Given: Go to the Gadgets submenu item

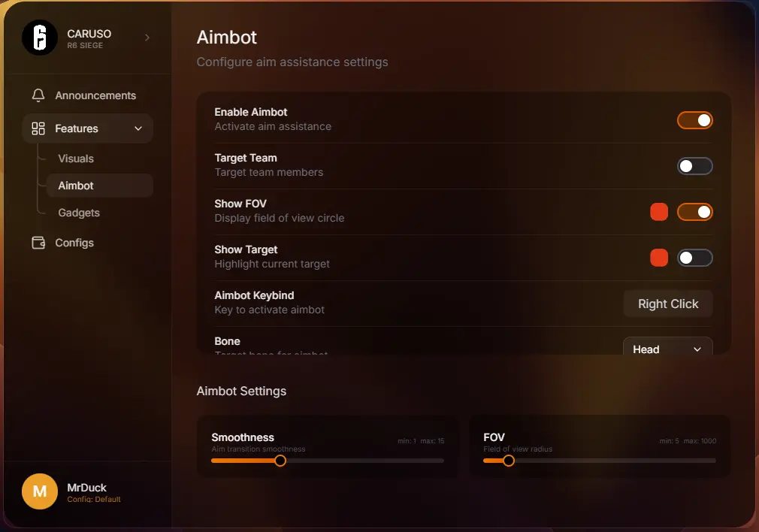Looking at the screenshot, I should click(x=79, y=213).
